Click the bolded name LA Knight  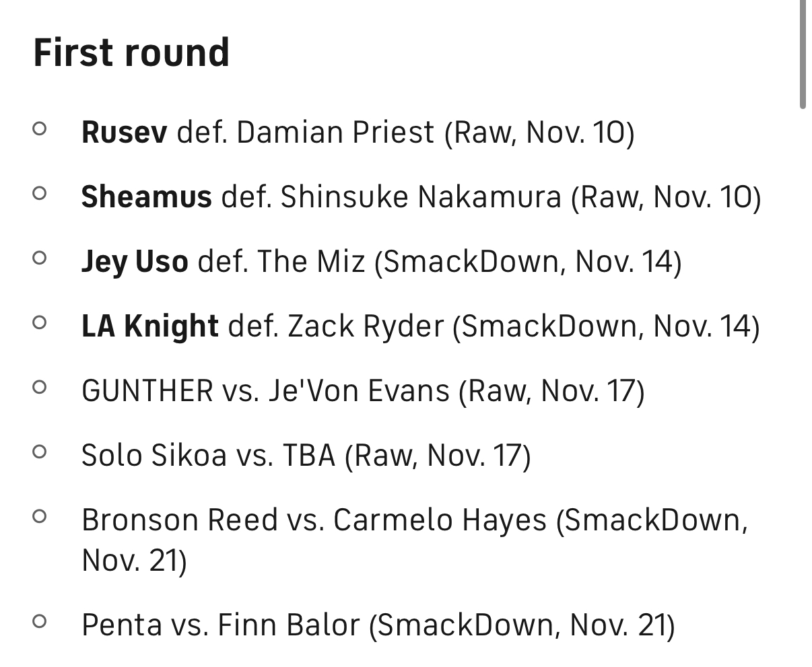tap(149, 326)
